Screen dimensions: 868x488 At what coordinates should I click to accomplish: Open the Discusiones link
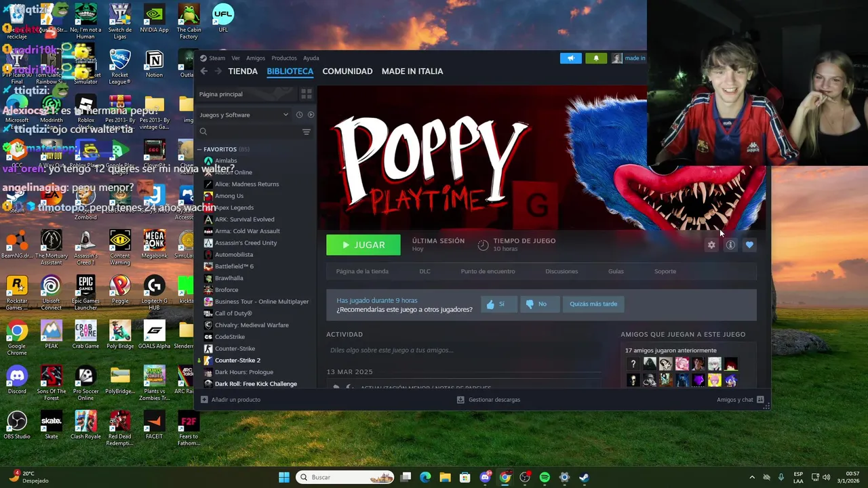coord(561,271)
